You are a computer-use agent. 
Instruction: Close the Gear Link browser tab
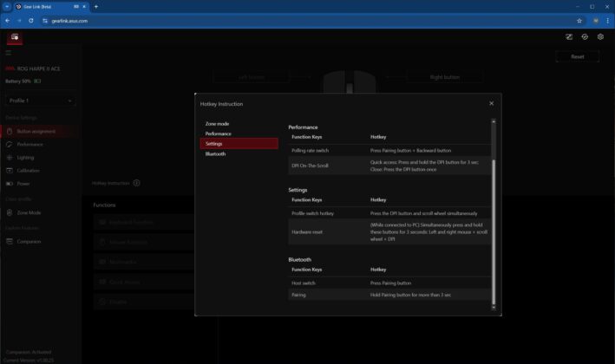(84, 7)
